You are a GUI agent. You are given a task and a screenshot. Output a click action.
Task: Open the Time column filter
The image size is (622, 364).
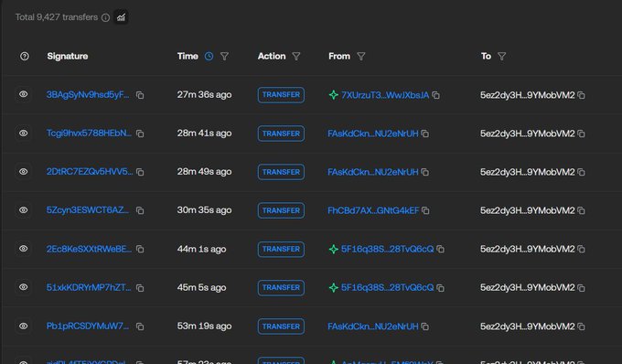coord(224,57)
